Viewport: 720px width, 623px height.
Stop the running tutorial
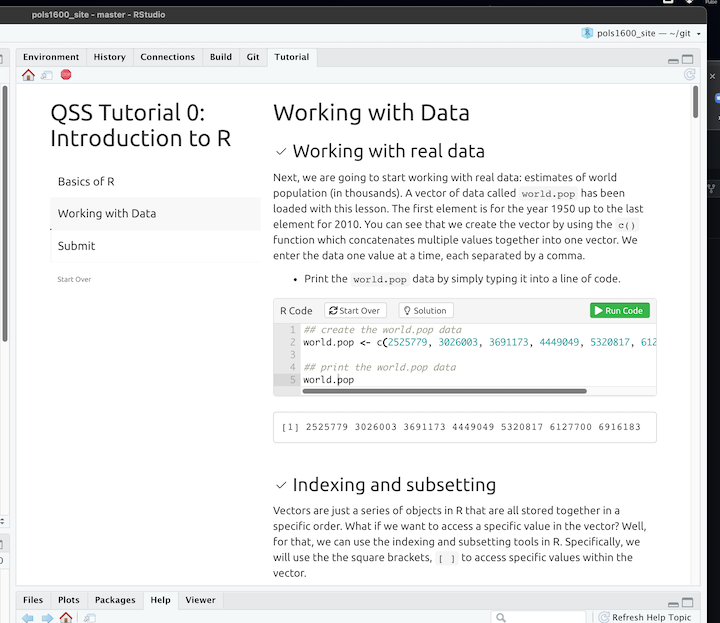(x=66, y=75)
